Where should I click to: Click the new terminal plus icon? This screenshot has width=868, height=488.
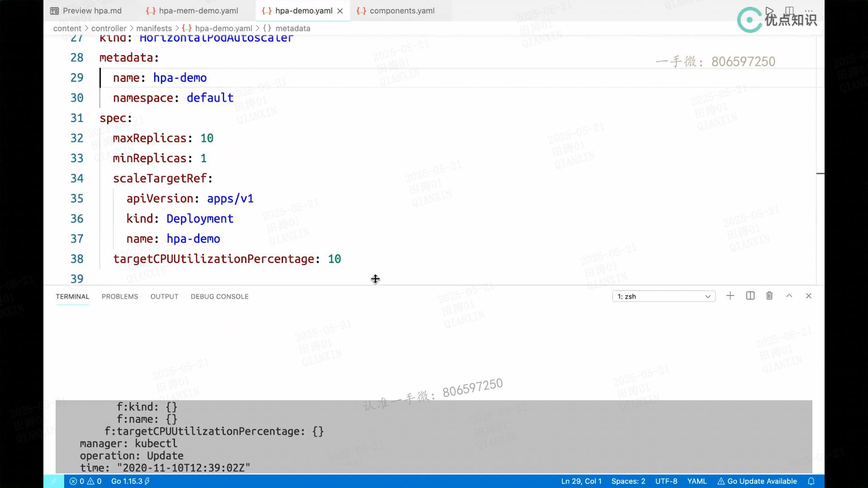pyautogui.click(x=730, y=296)
